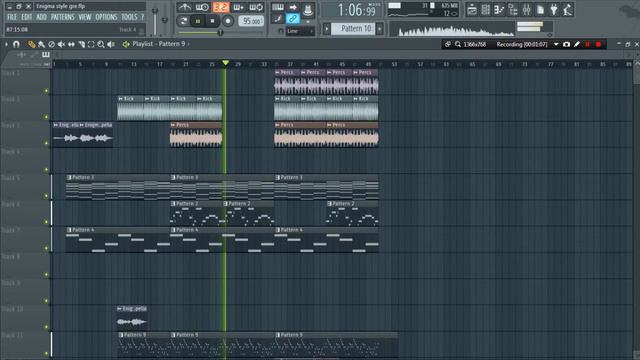The width and height of the screenshot is (640, 360).
Task: Select the Select tool in playlist toolbar
Action: point(91,44)
